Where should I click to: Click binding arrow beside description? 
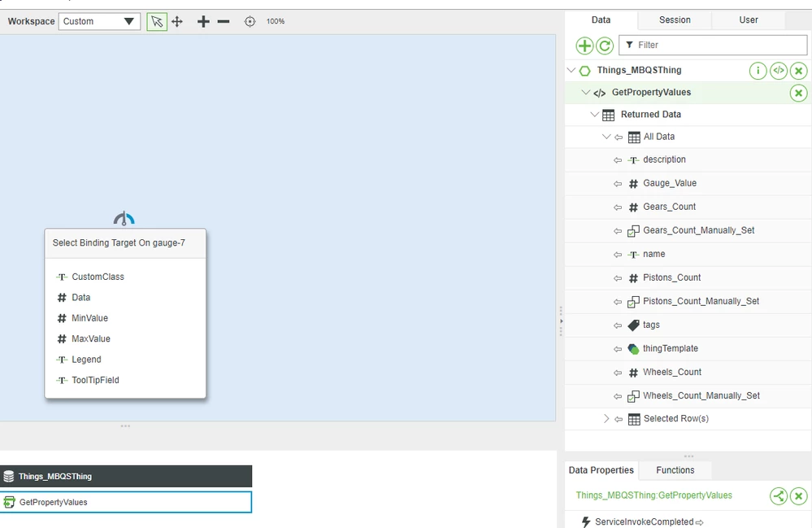617,160
